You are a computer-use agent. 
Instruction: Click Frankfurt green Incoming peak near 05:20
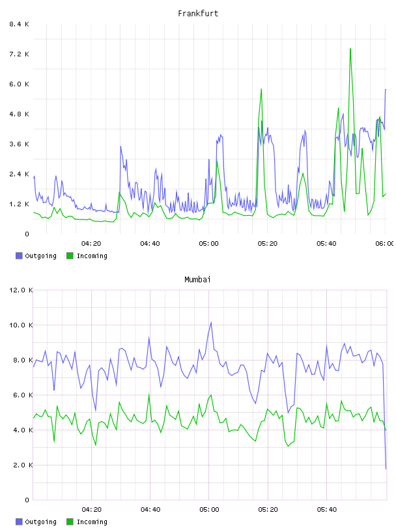(261, 89)
